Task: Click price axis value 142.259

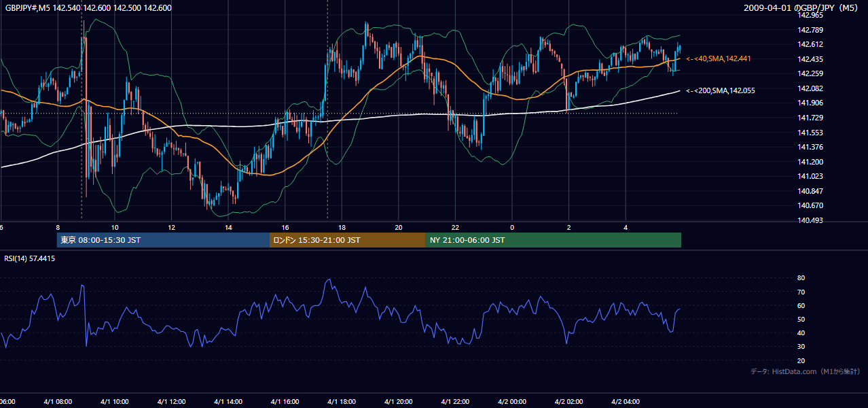Action: (x=810, y=73)
